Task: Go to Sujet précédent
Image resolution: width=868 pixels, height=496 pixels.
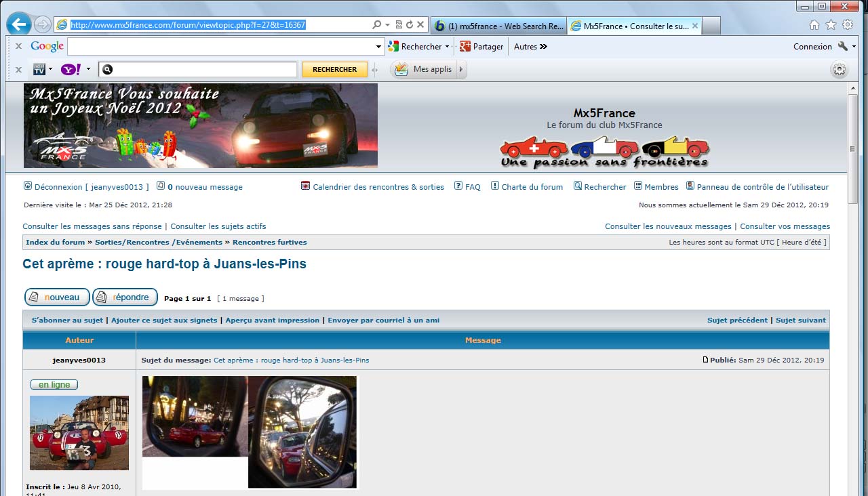Action: click(738, 320)
